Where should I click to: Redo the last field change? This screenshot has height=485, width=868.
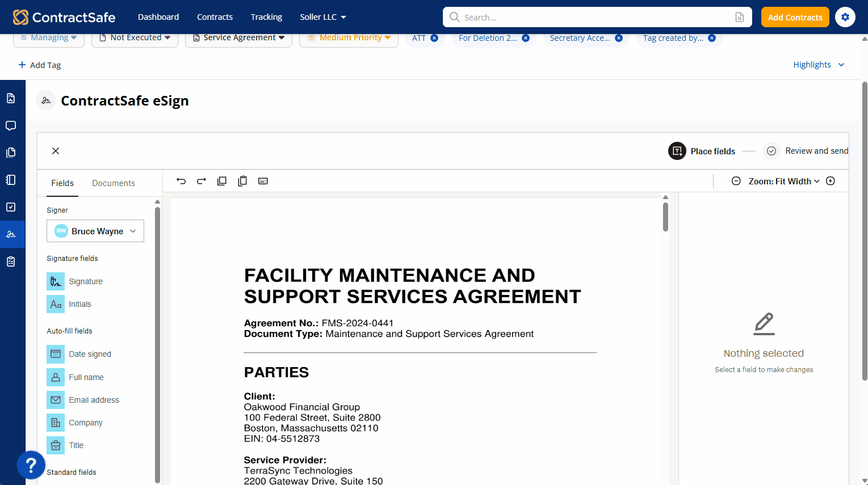coord(202,181)
